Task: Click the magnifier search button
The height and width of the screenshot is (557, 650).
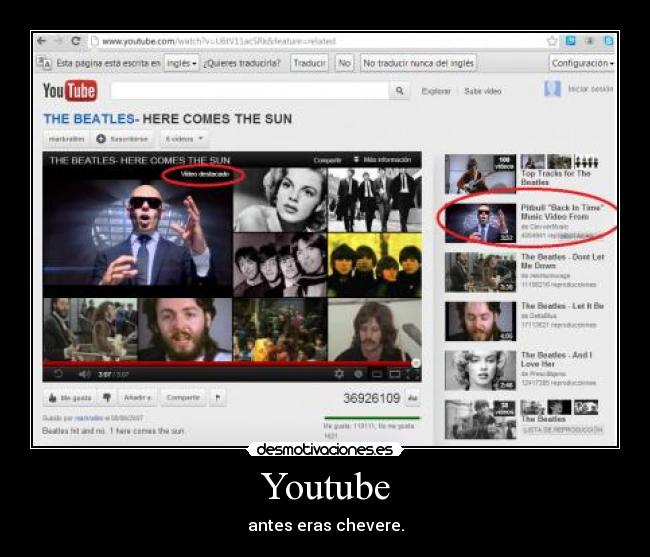Action: coord(399,90)
